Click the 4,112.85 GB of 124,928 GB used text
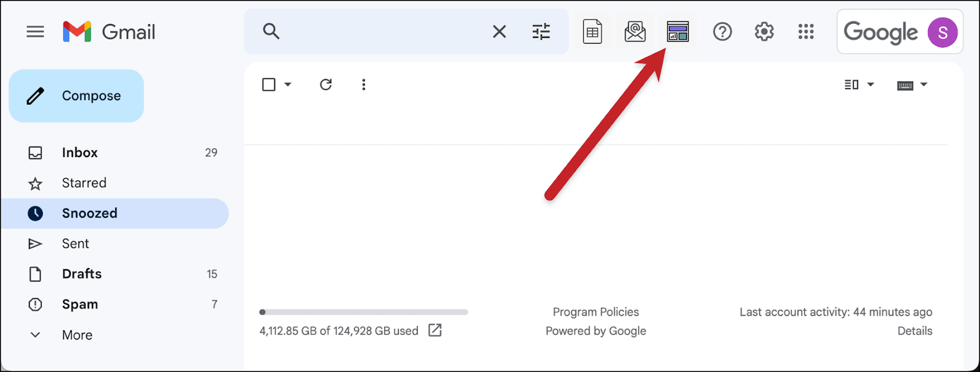 tap(339, 331)
